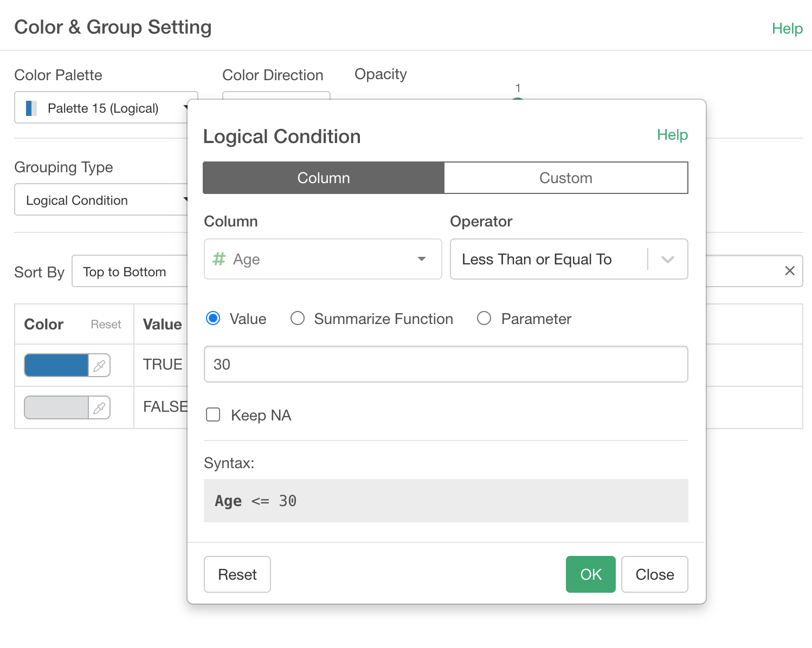Select the Parameter radio button
The height and width of the screenshot is (648, 812).
(x=484, y=319)
